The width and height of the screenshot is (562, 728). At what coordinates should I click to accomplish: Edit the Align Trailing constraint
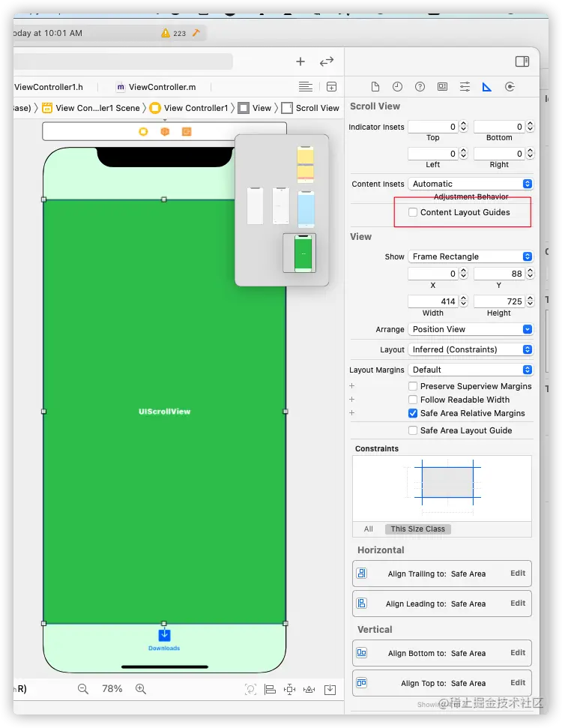[x=518, y=574]
